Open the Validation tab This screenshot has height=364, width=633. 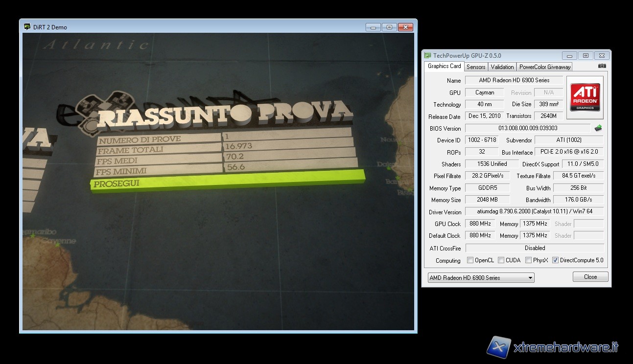502,67
